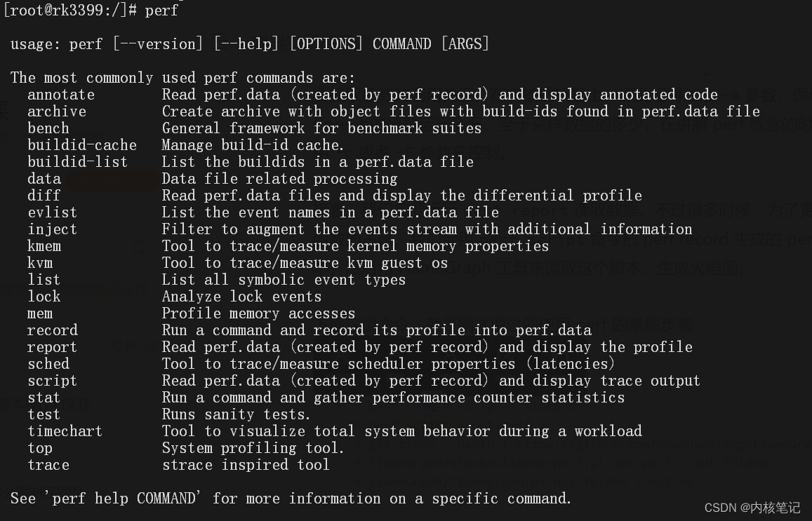Image resolution: width=812 pixels, height=521 pixels.
Task: Click the 'kmem' command entry
Action: pos(44,246)
